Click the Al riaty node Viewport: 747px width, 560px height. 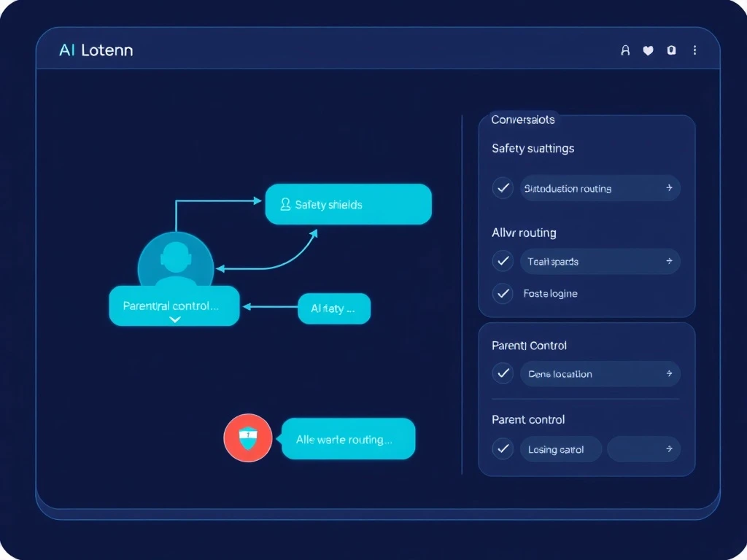pyautogui.click(x=334, y=308)
